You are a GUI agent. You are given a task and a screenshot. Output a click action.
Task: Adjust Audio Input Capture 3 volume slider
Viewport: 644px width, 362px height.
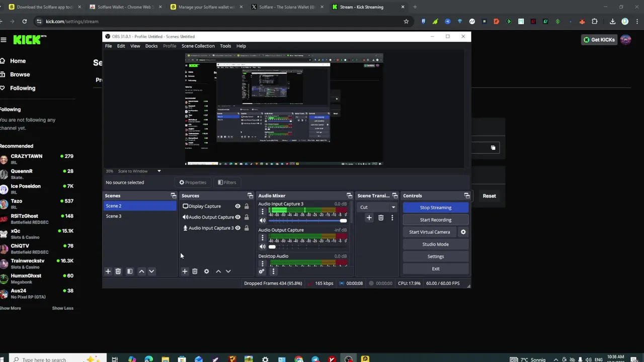pos(307,221)
